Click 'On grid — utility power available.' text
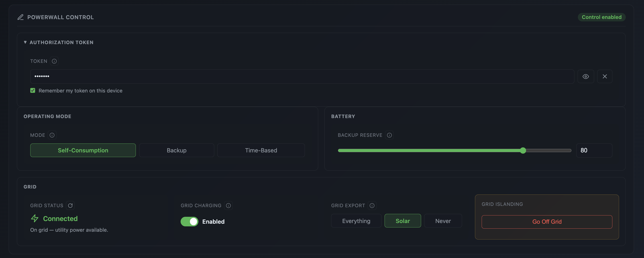Image resolution: width=644 pixels, height=258 pixels. [69, 230]
